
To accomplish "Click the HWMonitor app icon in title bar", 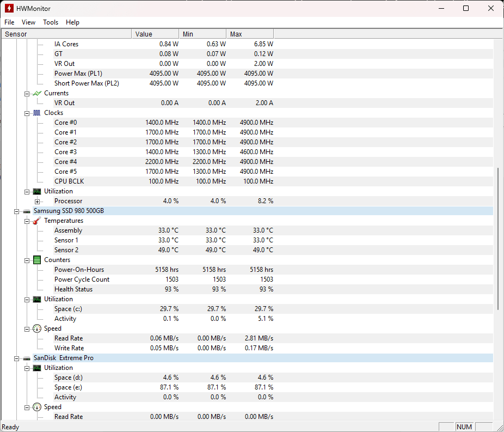I will pyautogui.click(x=9, y=8).
